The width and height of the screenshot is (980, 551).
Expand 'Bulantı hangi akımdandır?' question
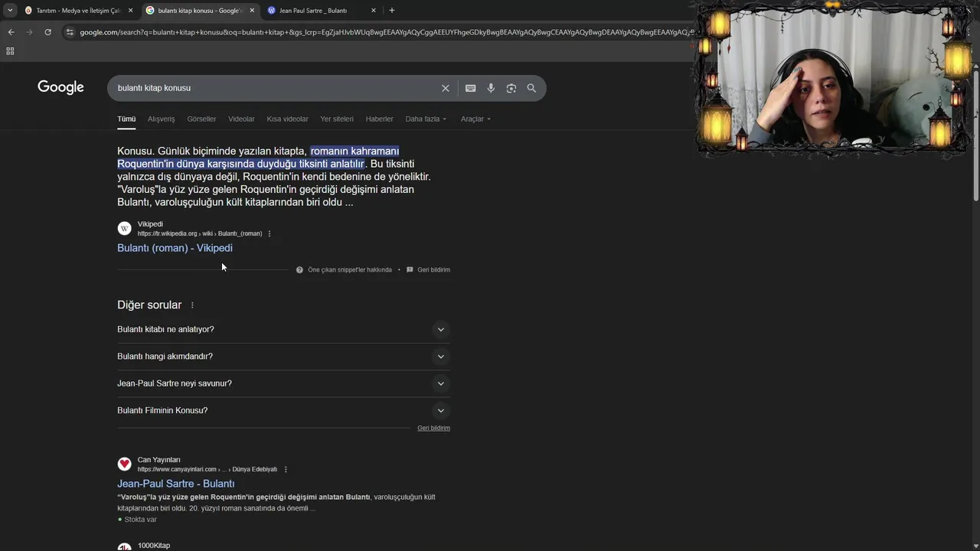(x=283, y=357)
